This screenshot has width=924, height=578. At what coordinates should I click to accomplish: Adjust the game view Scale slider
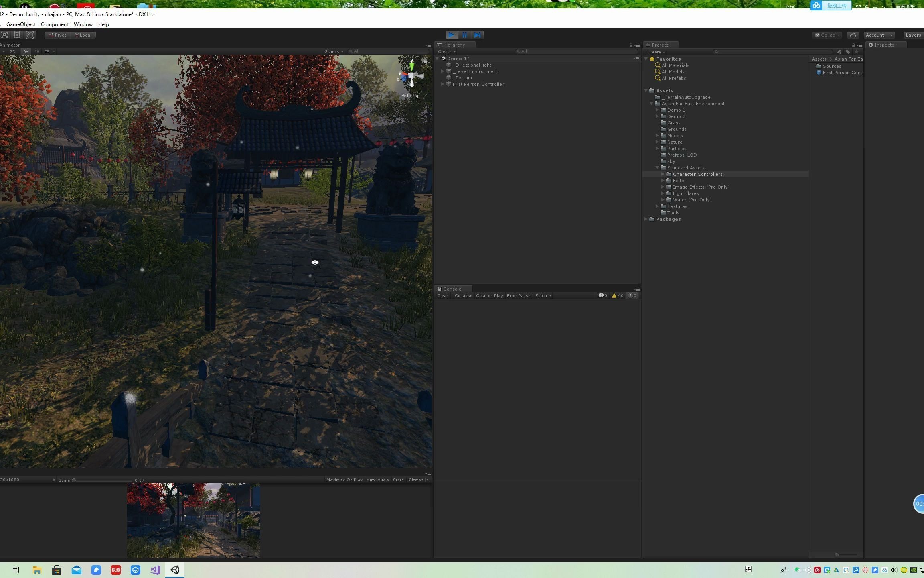click(74, 480)
